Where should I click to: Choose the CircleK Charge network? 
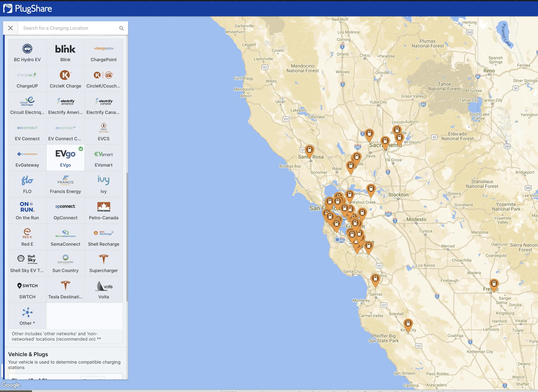65,79
